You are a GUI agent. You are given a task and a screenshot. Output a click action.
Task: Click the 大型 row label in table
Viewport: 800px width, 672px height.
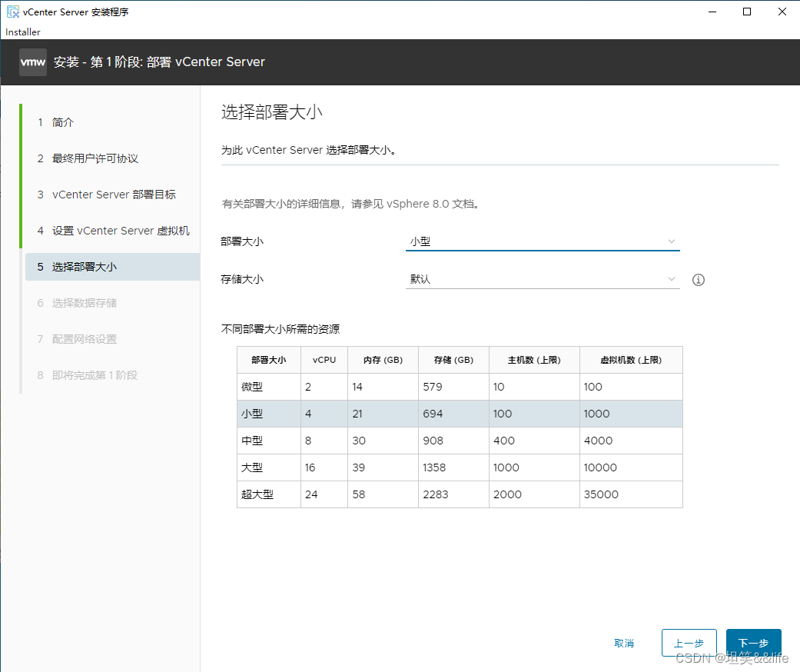coord(252,467)
